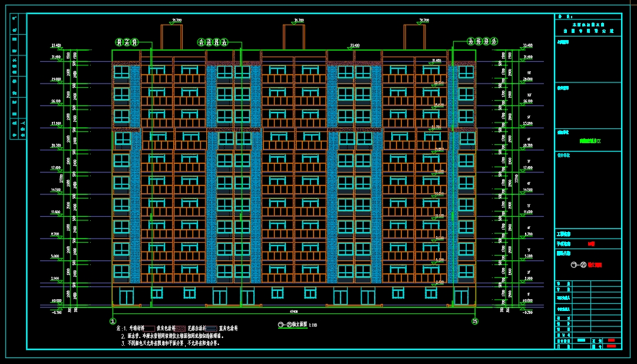
Task: Pick the blue hatched paint legend swatch
Action: coord(210,328)
